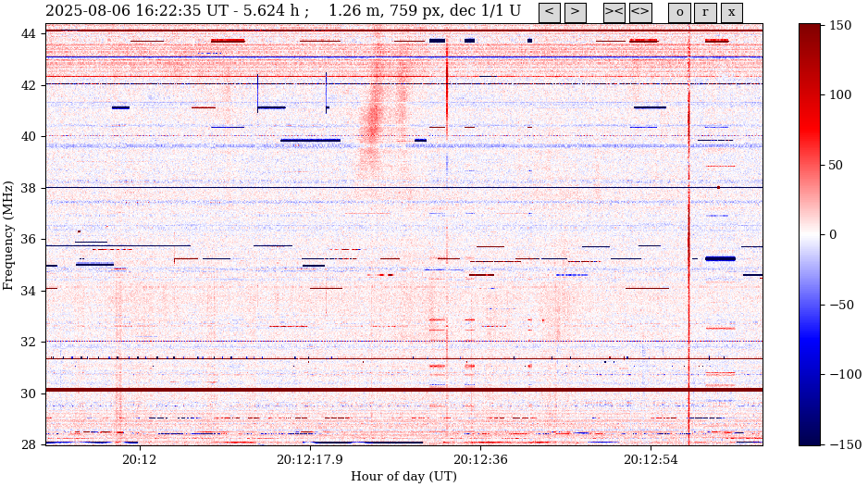Screen dimensions: 868x487
Task: Click the 150 label on the colorbar
Action: click(x=840, y=24)
